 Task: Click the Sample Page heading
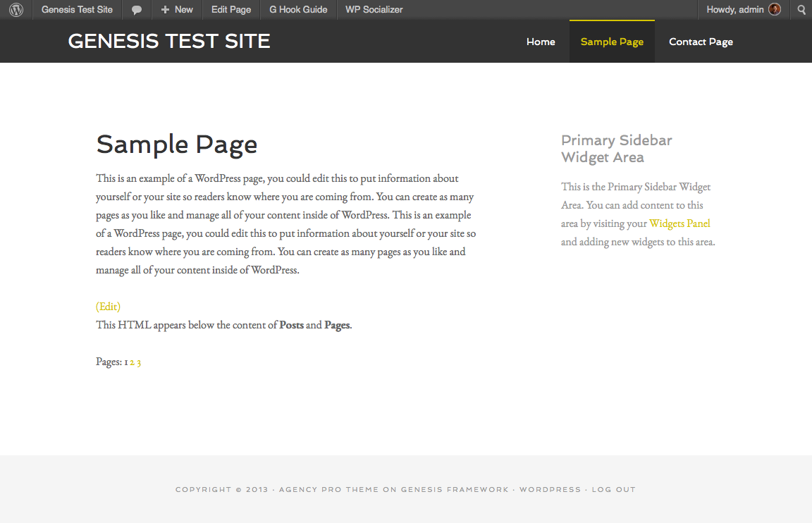pyautogui.click(x=177, y=144)
